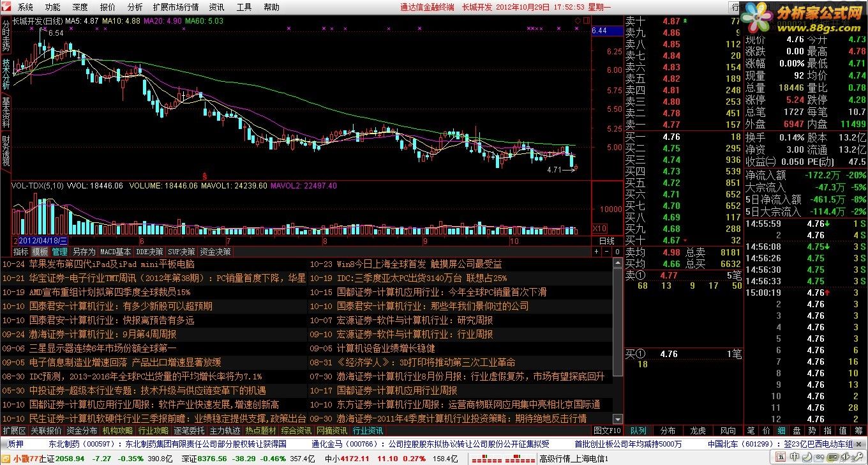Viewport: 868px width, 465px height.
Task: Switch to 分时走势 side tab
Action: pyautogui.click(x=5, y=36)
